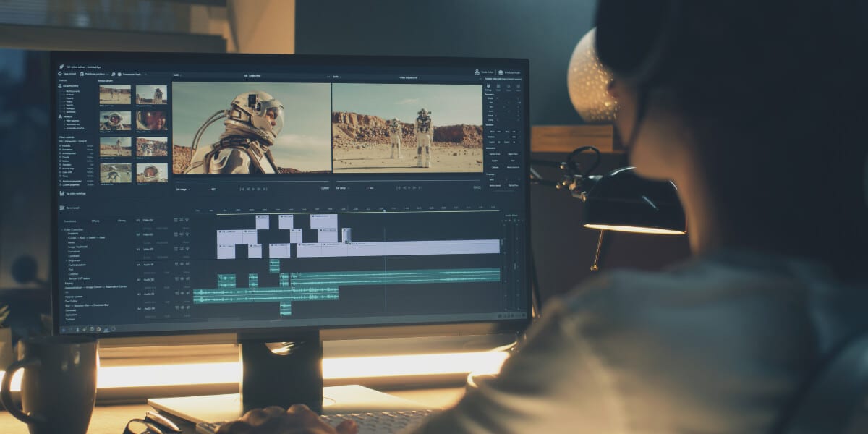
Task: Mute the Audio 02 track
Action: click(182, 278)
